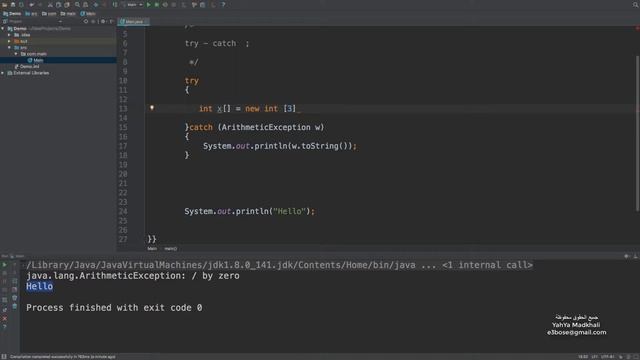
Task: Click the Demo breadcrumb in navigation bar
Action: tap(12, 13)
